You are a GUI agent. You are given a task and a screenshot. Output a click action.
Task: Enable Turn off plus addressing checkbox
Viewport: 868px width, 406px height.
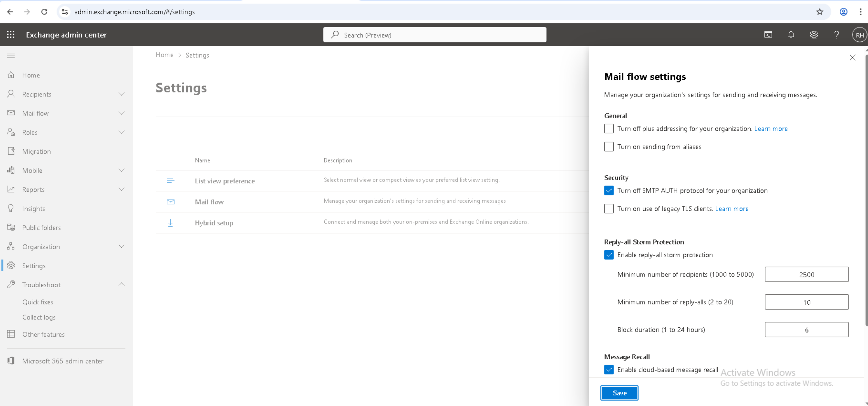pos(609,129)
